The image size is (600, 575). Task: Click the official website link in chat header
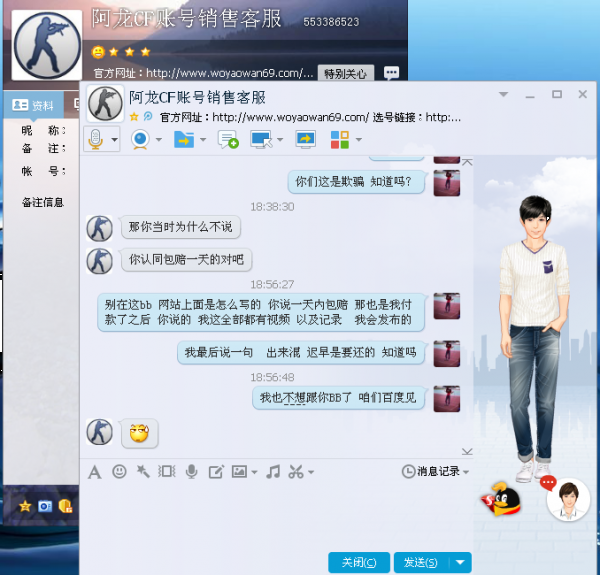coord(290,117)
